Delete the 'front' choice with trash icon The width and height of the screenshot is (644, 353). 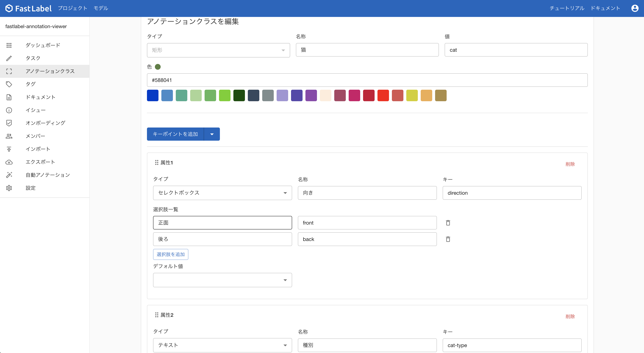(x=448, y=223)
